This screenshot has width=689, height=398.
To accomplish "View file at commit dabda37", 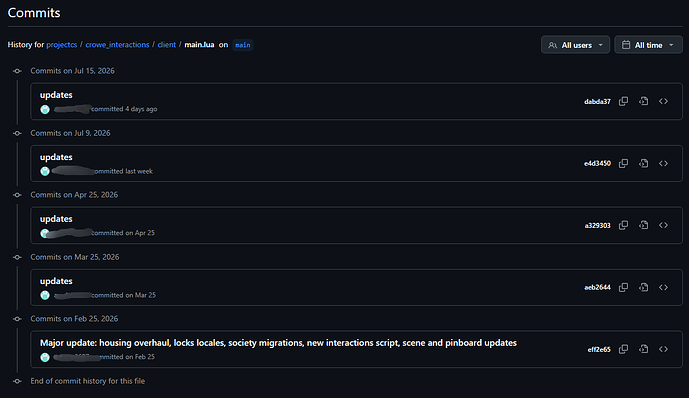I will pyautogui.click(x=644, y=101).
